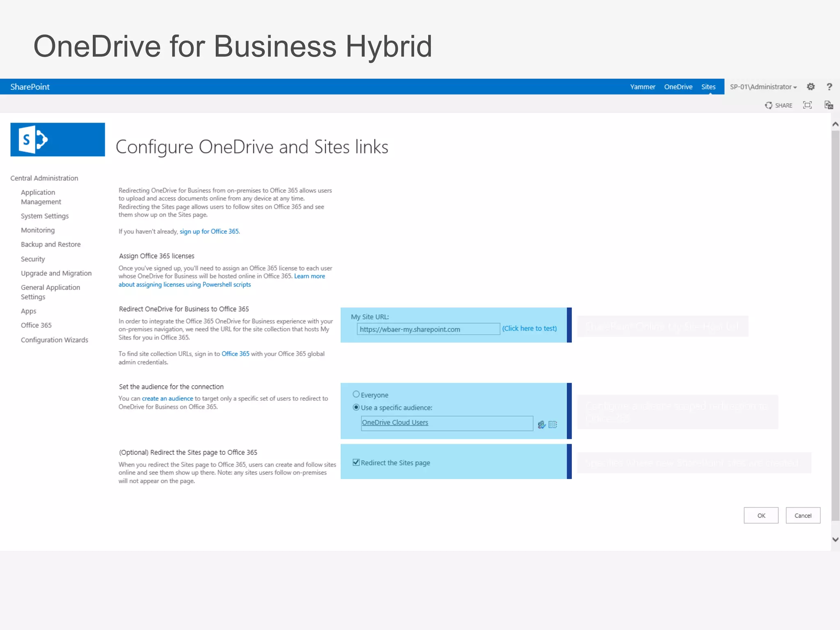Open OneDrive in the top navigation
The width and height of the screenshot is (840, 630).
tap(678, 87)
